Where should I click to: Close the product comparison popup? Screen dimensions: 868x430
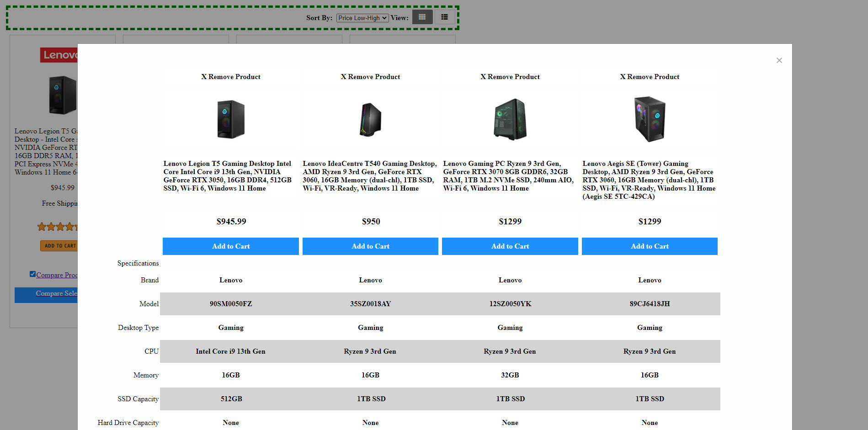point(779,60)
